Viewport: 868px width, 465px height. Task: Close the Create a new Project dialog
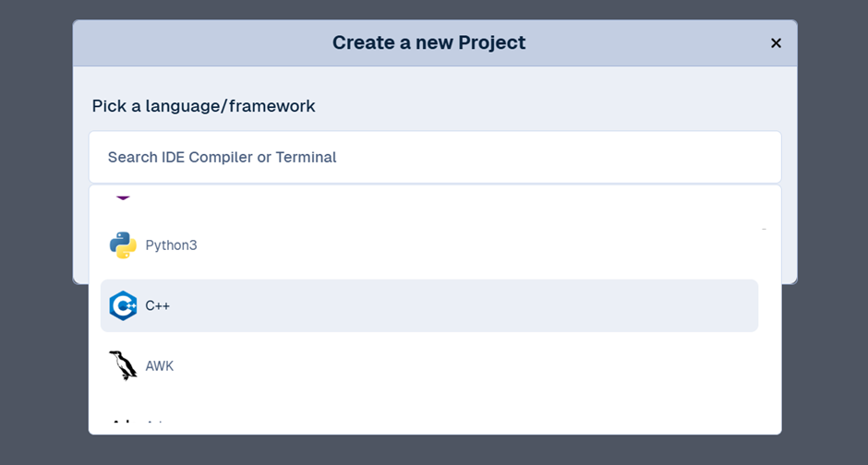[776, 43]
